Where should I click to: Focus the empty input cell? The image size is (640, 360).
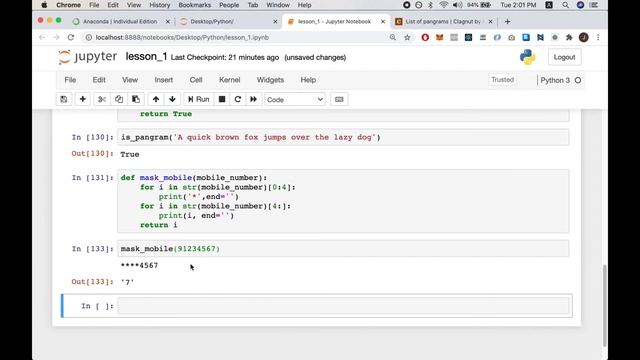coord(343,306)
